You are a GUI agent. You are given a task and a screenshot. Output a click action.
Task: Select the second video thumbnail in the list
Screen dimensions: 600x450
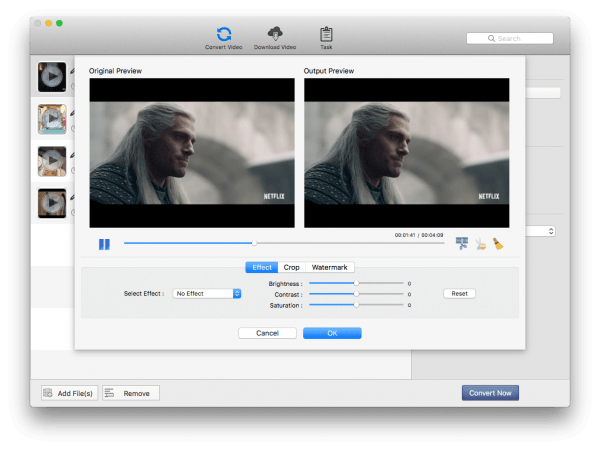[52, 119]
